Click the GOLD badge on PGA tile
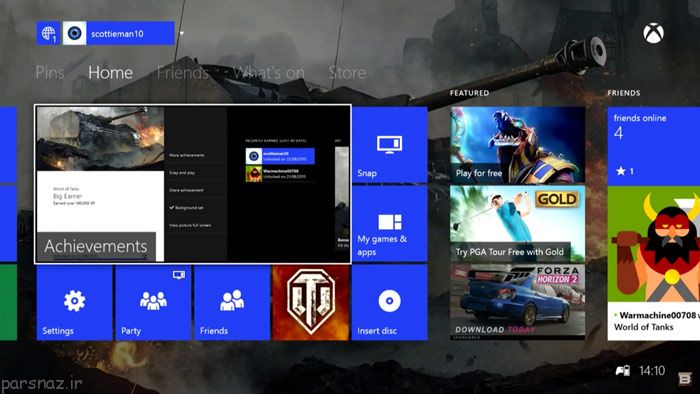The width and height of the screenshot is (700, 394). pyautogui.click(x=557, y=199)
